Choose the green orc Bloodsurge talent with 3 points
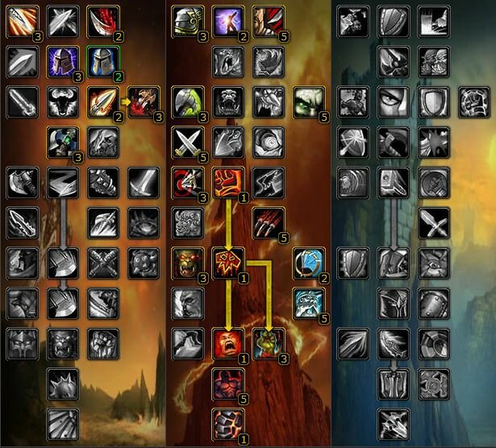 269,344
